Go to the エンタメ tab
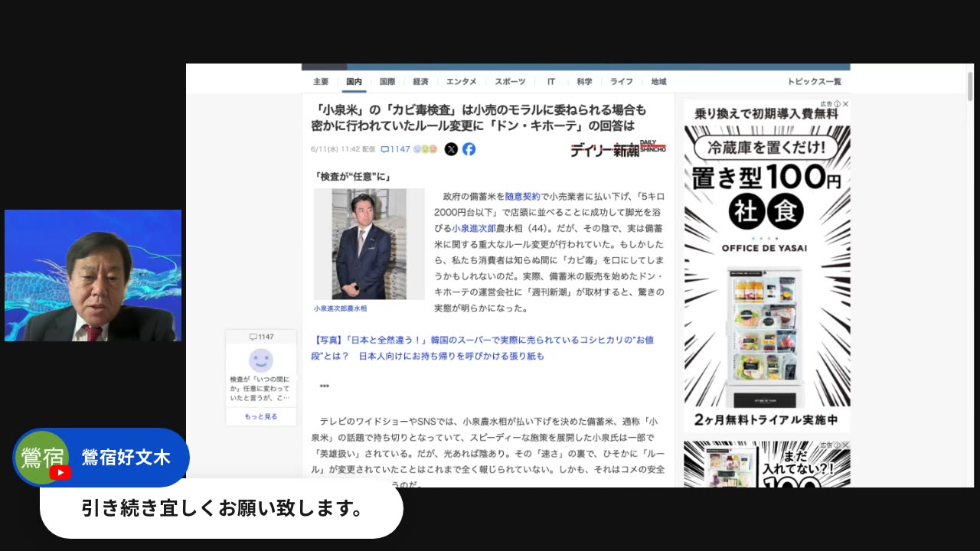This screenshot has width=980, height=551. pyautogui.click(x=461, y=82)
